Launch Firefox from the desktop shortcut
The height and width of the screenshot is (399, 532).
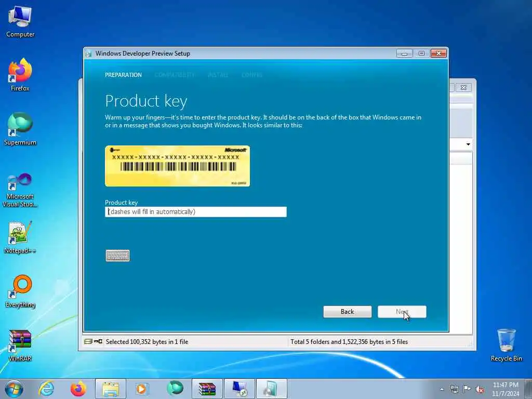(x=20, y=75)
